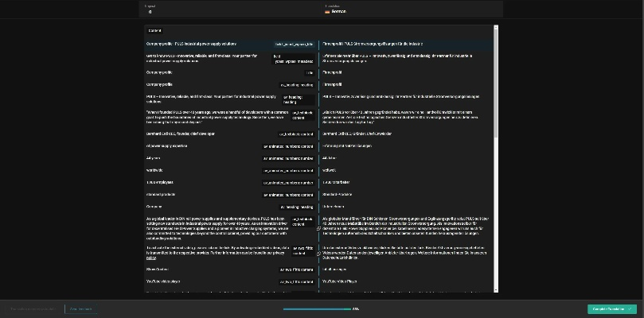The width and height of the screenshot is (644, 318).
Task: Click the 'YouTube Video Player' translation field
Action: coord(406,281)
